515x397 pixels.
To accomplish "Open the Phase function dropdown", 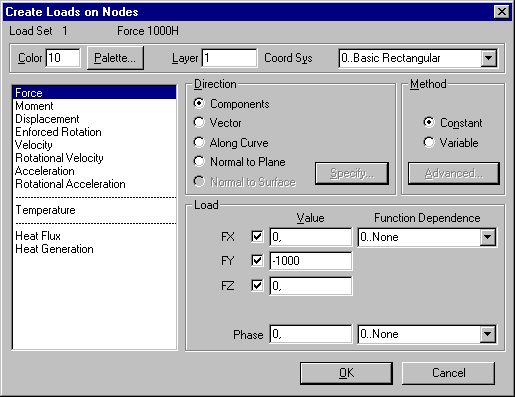I will pyautogui.click(x=488, y=334).
